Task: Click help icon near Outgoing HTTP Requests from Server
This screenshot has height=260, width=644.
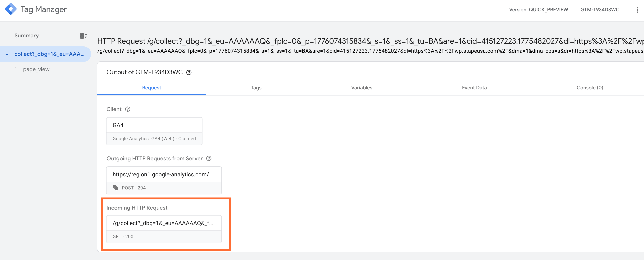Action: 209,158
